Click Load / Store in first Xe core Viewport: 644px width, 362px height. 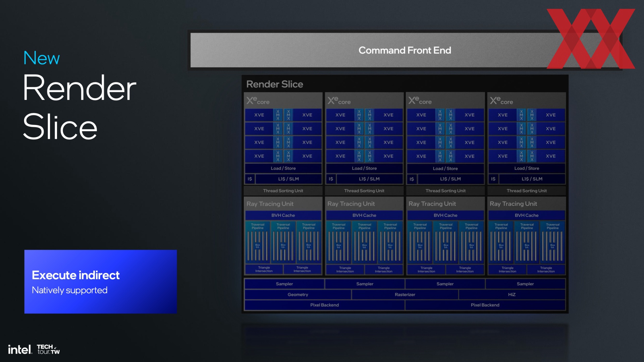(283, 168)
